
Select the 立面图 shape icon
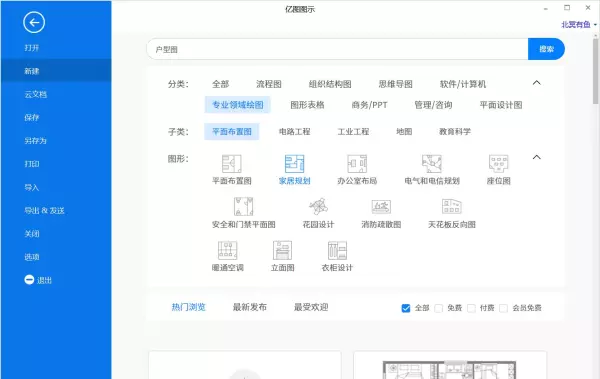tap(282, 251)
